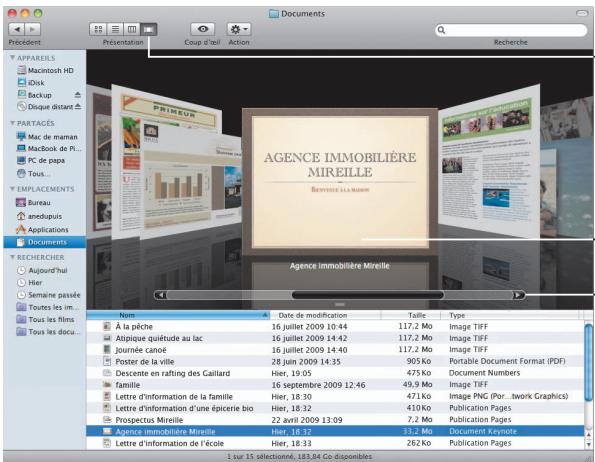
Task: Eject the Backup drive
Action: (x=77, y=94)
